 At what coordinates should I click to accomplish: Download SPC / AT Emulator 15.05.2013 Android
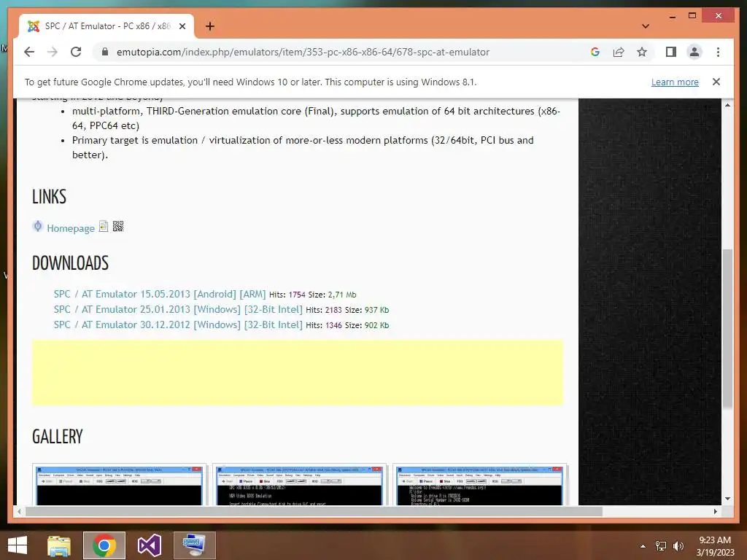coord(160,295)
